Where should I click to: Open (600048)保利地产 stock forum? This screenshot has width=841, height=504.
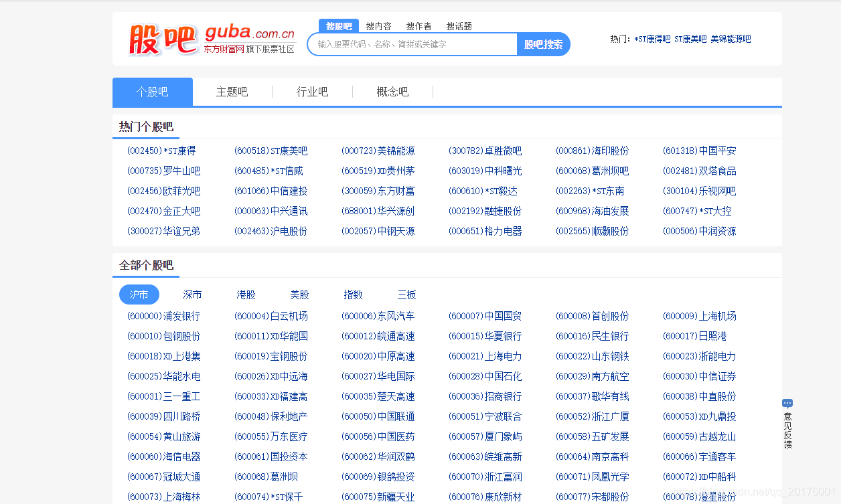coord(271,416)
